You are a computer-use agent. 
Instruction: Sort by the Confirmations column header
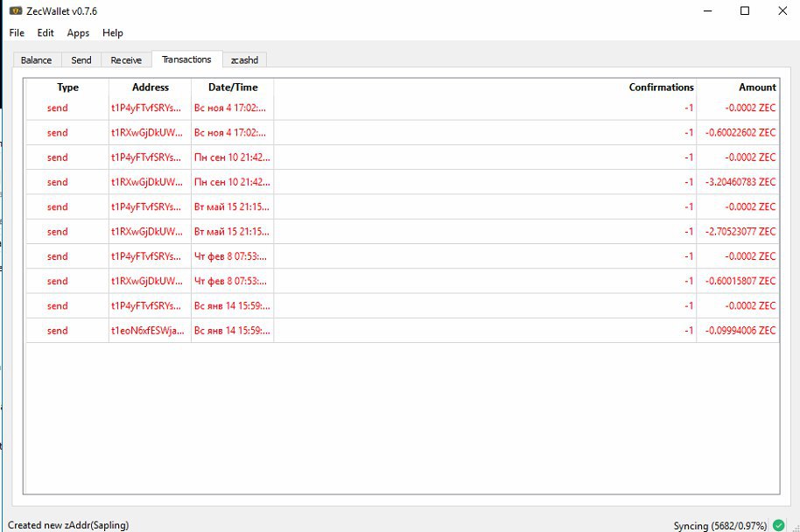[485, 87]
